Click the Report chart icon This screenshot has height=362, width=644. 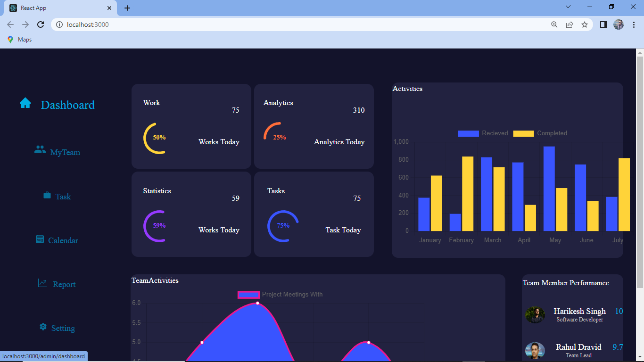[42, 283]
